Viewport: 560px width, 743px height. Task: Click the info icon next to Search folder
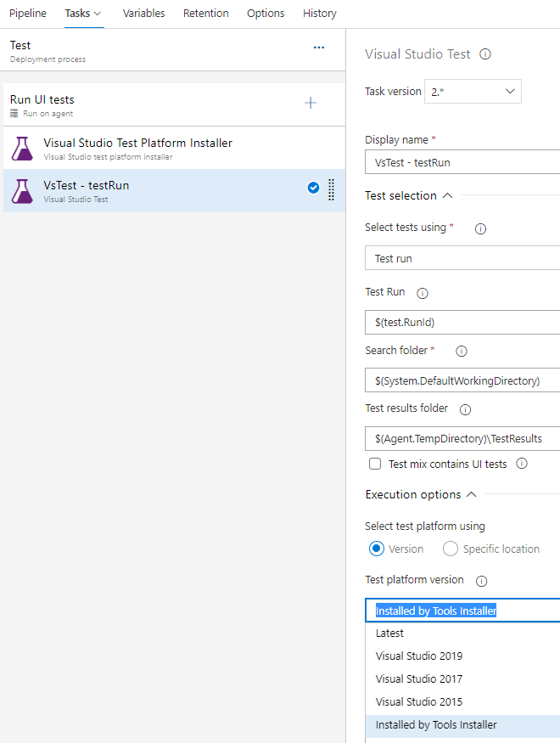tap(462, 351)
